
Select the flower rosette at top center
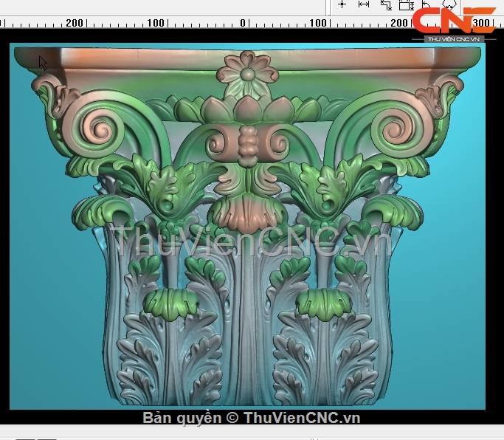(247, 72)
